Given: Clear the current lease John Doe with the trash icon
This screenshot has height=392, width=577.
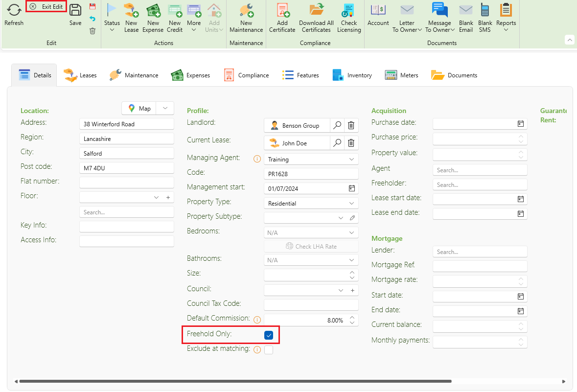Looking at the screenshot, I should coord(351,143).
